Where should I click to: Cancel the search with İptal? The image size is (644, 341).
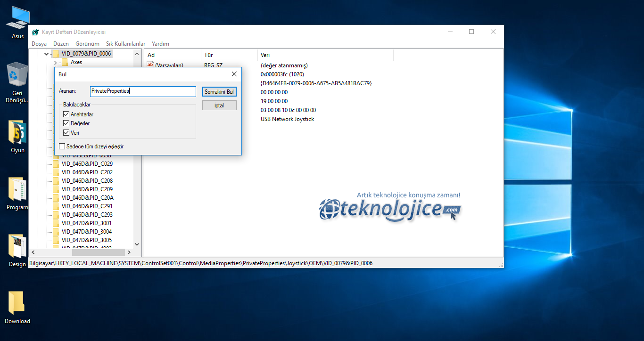tap(219, 106)
